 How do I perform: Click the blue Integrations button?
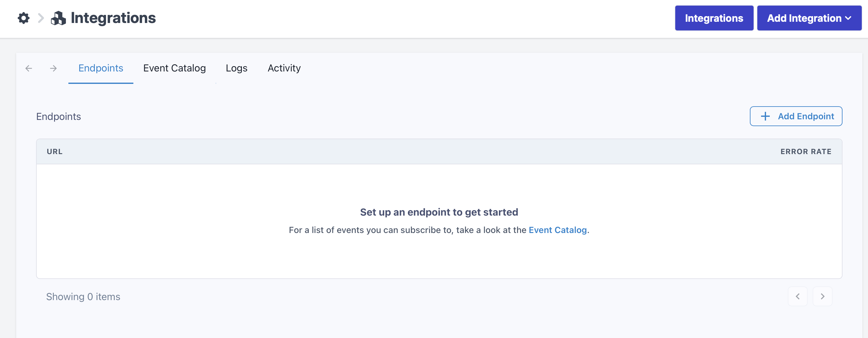(714, 18)
